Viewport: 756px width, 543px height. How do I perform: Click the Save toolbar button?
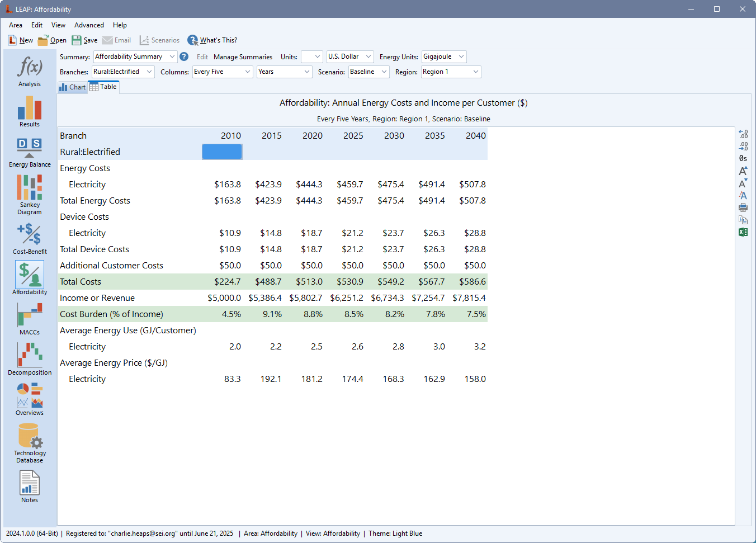click(x=84, y=40)
